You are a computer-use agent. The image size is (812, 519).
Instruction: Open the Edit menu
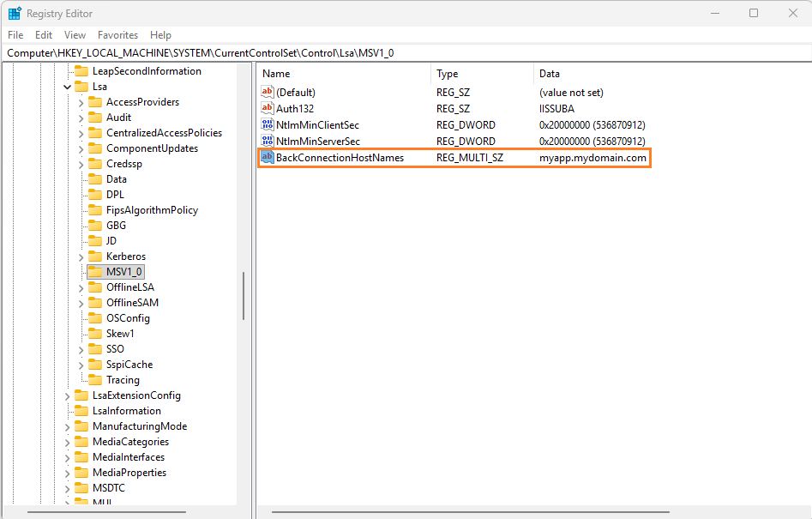pyautogui.click(x=44, y=34)
